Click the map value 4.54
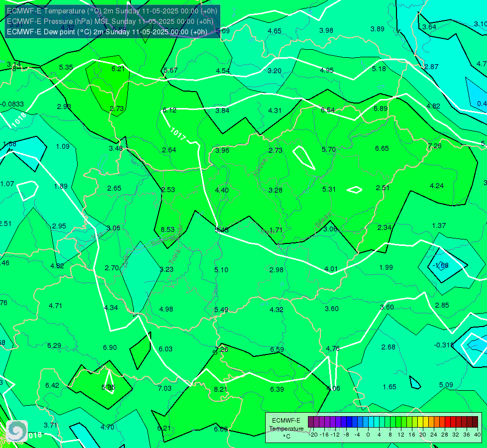The height and width of the screenshot is (448, 487). 223,71
